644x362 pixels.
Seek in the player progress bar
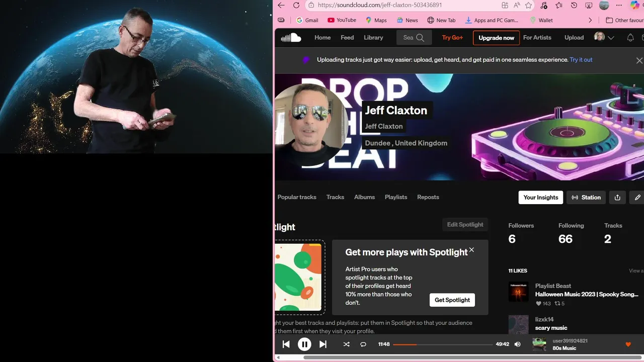tap(443, 344)
